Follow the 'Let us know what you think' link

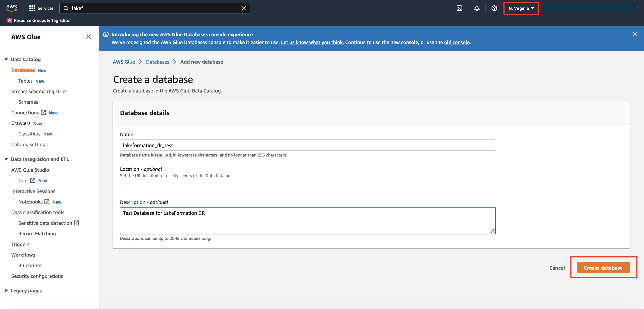311,42
